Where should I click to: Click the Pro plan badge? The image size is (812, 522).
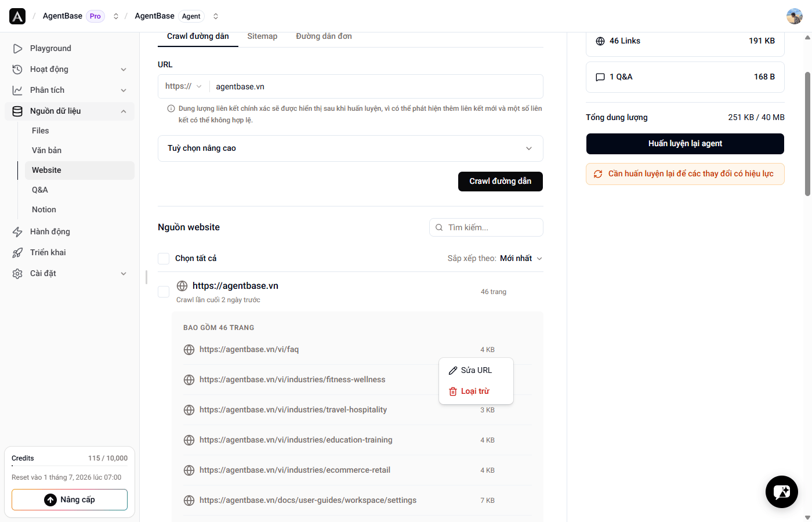(x=95, y=16)
